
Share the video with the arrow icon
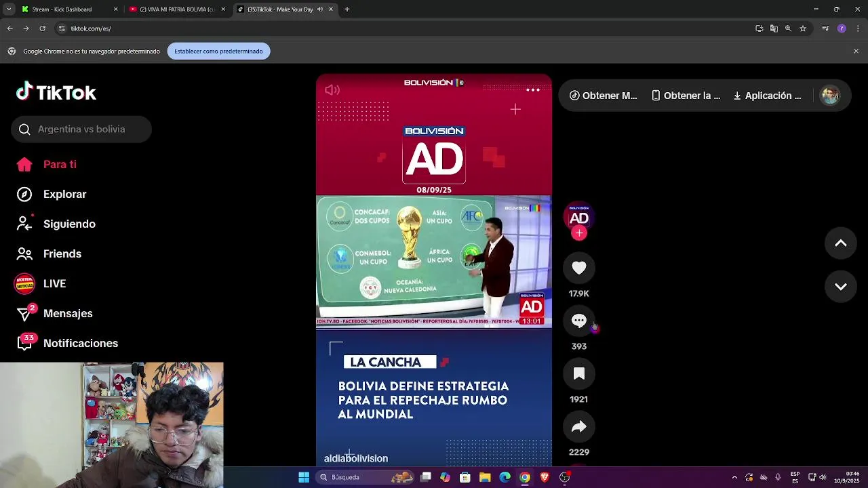click(578, 426)
